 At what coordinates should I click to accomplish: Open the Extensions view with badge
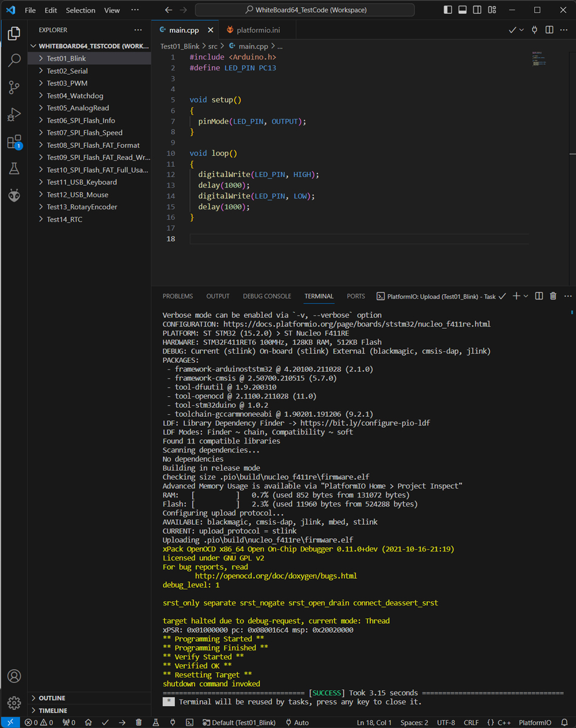pos(14,143)
